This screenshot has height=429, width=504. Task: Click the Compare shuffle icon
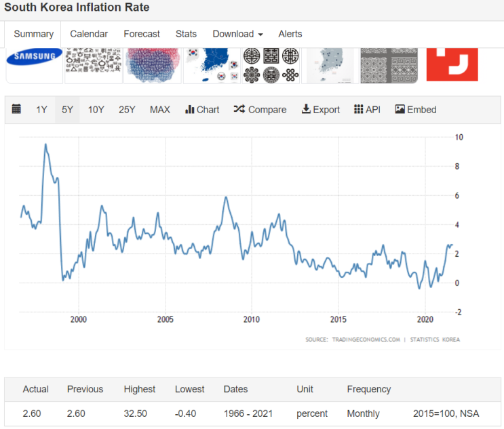(x=239, y=109)
